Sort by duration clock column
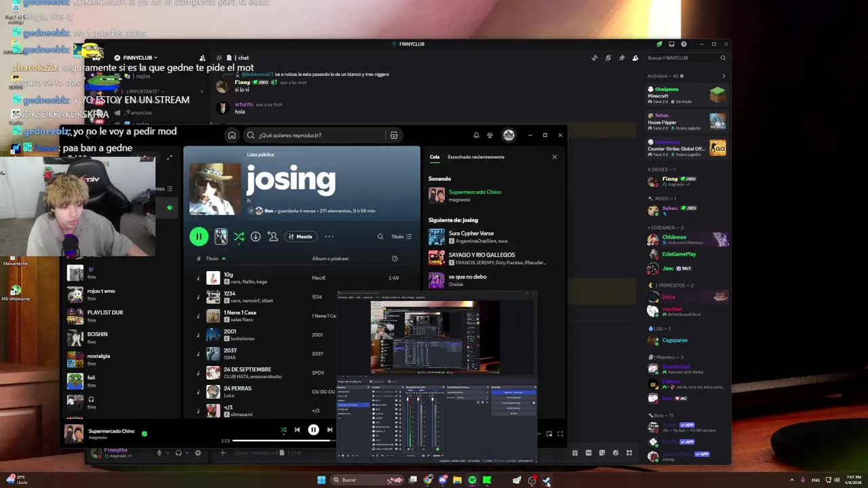Viewport: 868px width, 488px height. point(395,258)
